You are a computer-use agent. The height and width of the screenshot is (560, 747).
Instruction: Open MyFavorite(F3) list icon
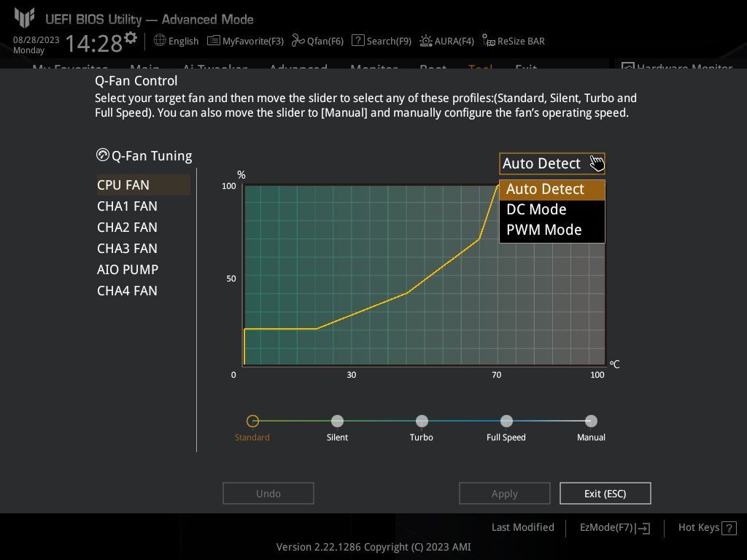(x=213, y=41)
